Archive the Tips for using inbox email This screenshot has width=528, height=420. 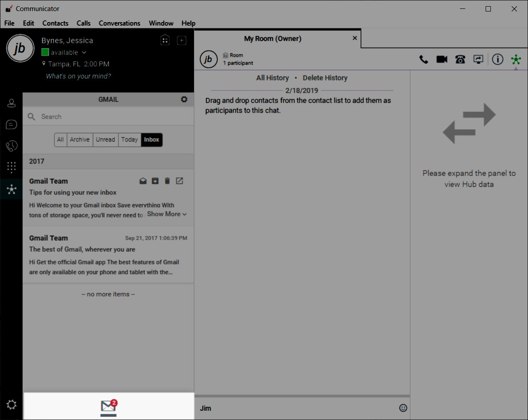155,181
